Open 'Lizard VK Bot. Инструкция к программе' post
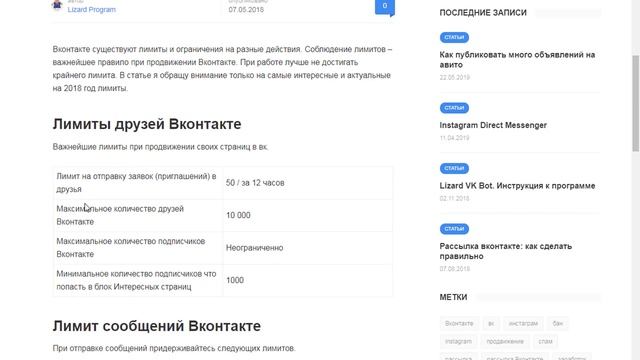 pos(517,186)
